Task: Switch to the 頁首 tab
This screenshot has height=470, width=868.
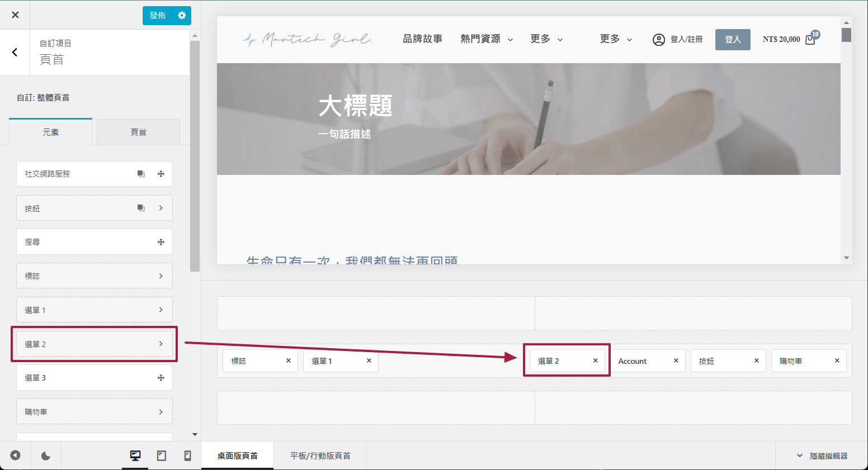Action: click(138, 132)
